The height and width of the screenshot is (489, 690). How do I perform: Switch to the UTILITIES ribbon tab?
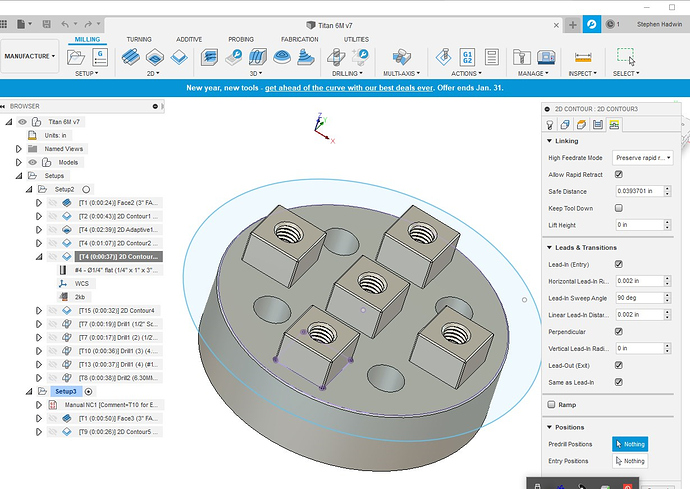[356, 39]
